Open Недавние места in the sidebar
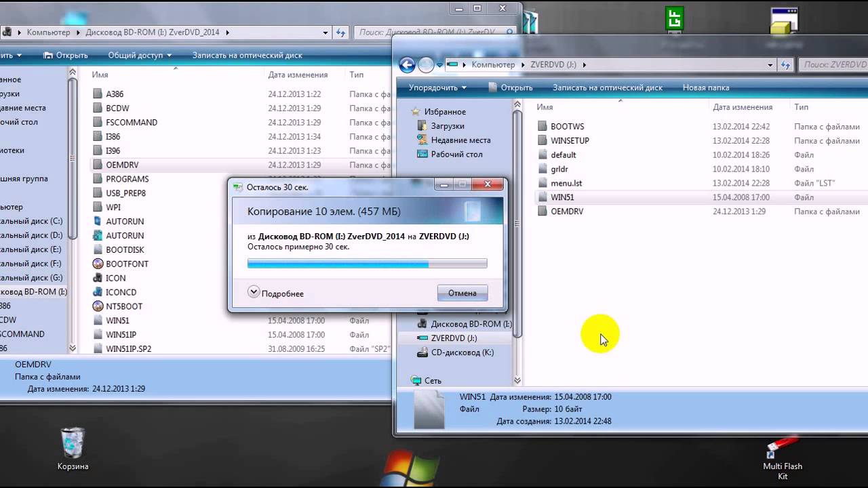Image resolution: width=868 pixels, height=488 pixels. (460, 140)
